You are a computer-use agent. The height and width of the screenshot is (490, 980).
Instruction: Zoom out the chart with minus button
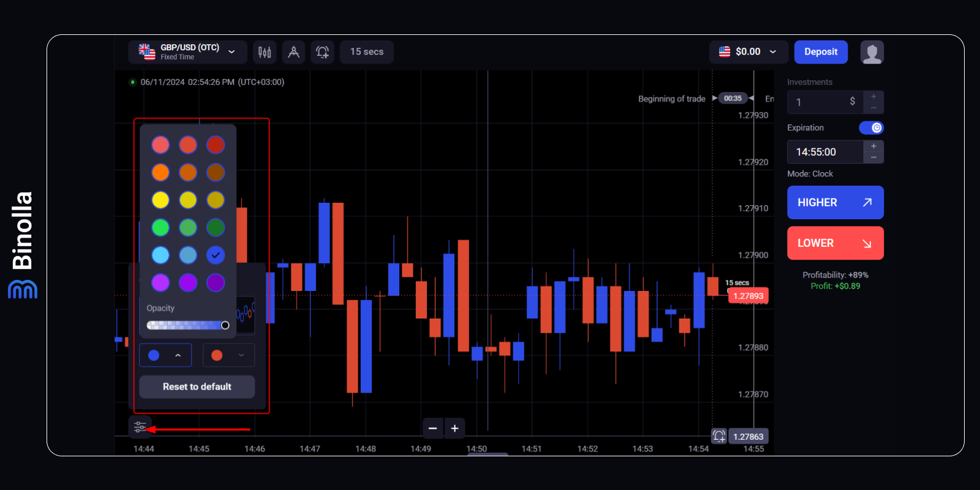coord(432,428)
